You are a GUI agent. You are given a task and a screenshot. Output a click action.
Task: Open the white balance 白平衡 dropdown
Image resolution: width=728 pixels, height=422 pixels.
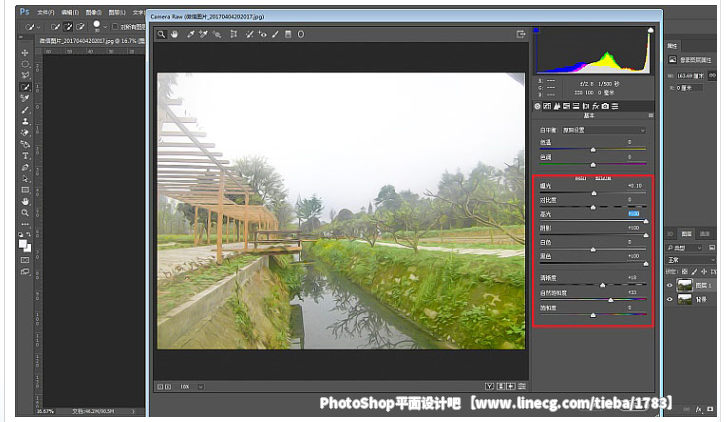604,130
